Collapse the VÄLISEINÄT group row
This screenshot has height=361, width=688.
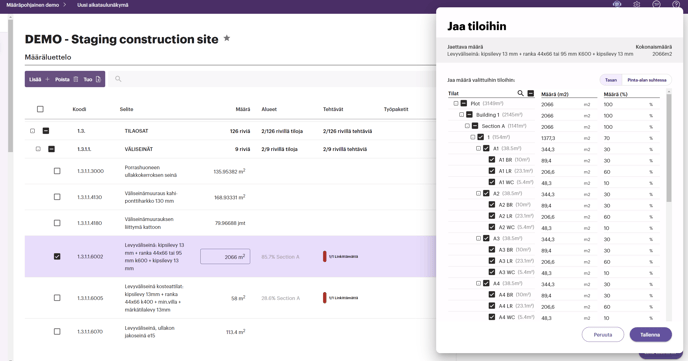(x=51, y=149)
